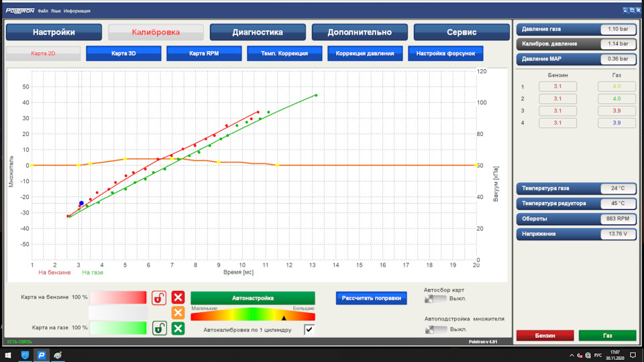Toggle the Автоподстройка множителя switch
The height and width of the screenshot is (362, 644).
point(437,329)
